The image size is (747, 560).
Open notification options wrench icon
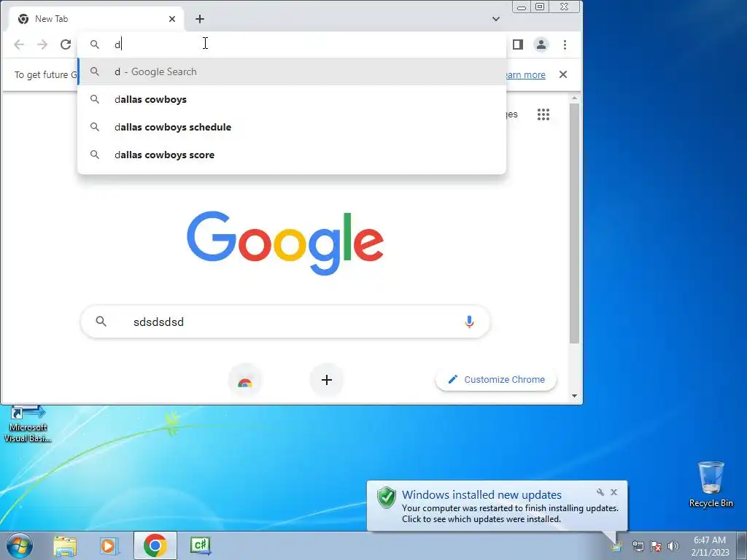(600, 492)
